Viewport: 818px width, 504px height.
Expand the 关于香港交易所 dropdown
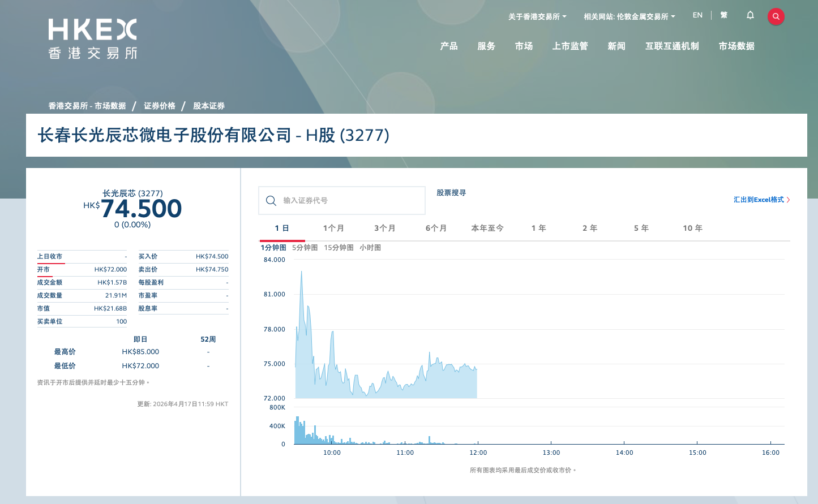click(x=537, y=17)
